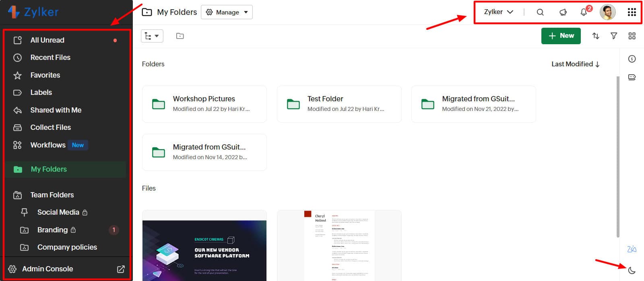Open the Admin Console link
The width and height of the screenshot is (644, 281).
47,269
